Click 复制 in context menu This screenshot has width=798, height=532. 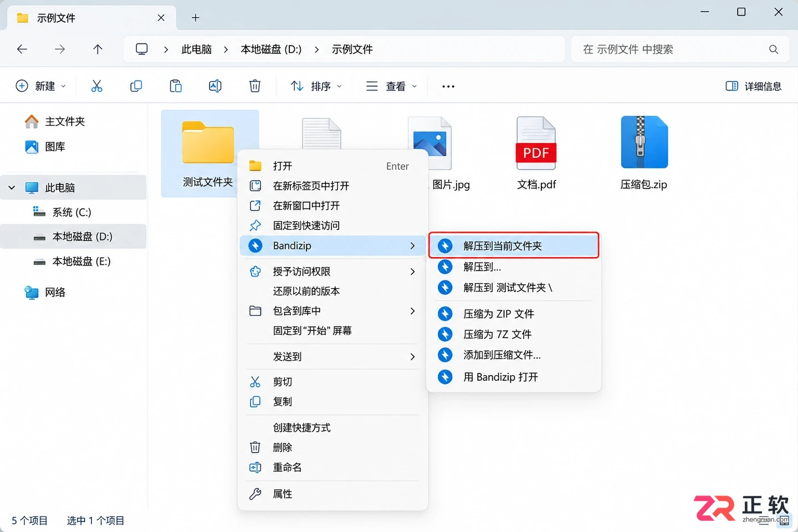coord(332,402)
